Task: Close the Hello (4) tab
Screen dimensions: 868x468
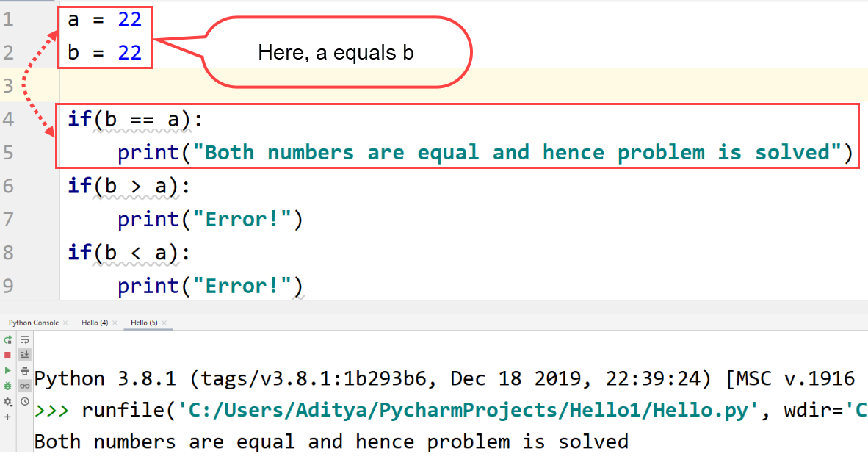Action: click(115, 323)
